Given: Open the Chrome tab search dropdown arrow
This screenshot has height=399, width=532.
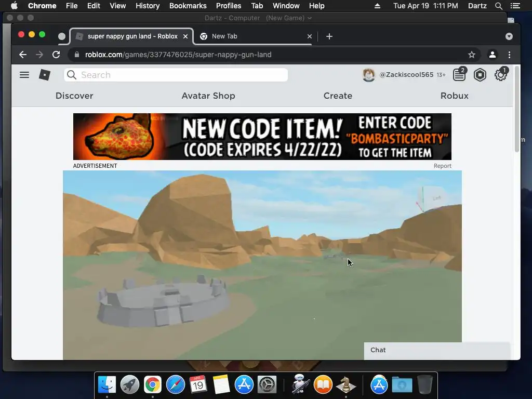Looking at the screenshot, I should click(x=509, y=36).
